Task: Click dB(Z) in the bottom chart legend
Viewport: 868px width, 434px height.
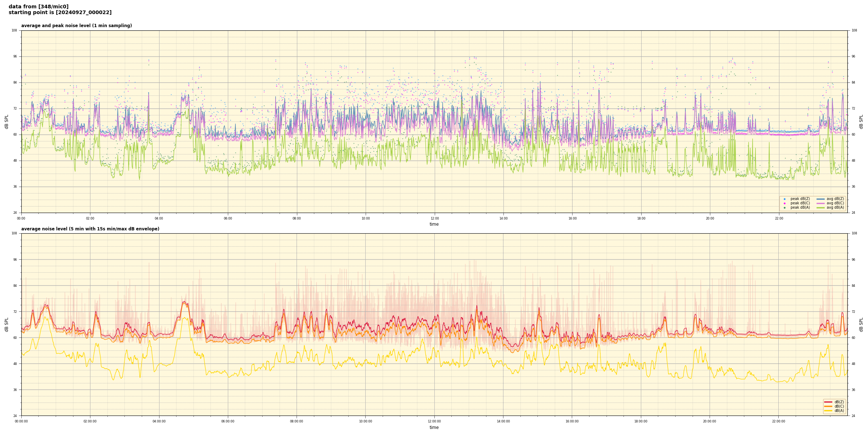Action: [x=839, y=402]
